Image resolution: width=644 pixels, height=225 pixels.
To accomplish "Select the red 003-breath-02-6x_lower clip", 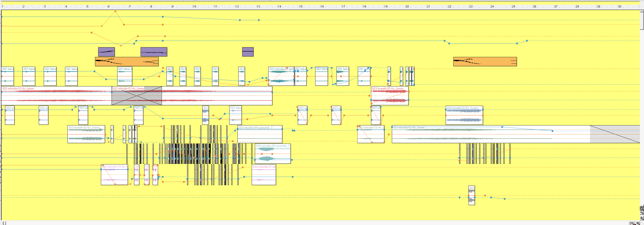I will pos(390,96).
